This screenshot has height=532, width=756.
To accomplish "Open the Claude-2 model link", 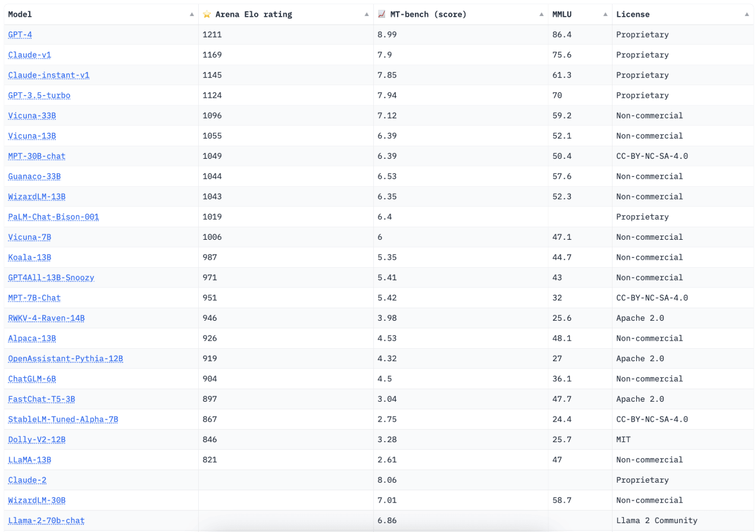I will point(27,480).
